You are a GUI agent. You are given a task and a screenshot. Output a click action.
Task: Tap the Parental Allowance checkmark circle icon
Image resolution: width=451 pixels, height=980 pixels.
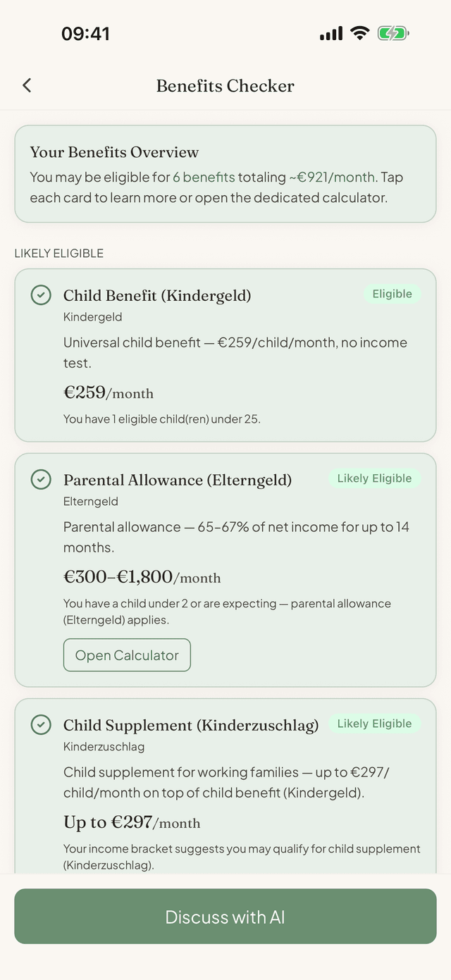point(41,480)
